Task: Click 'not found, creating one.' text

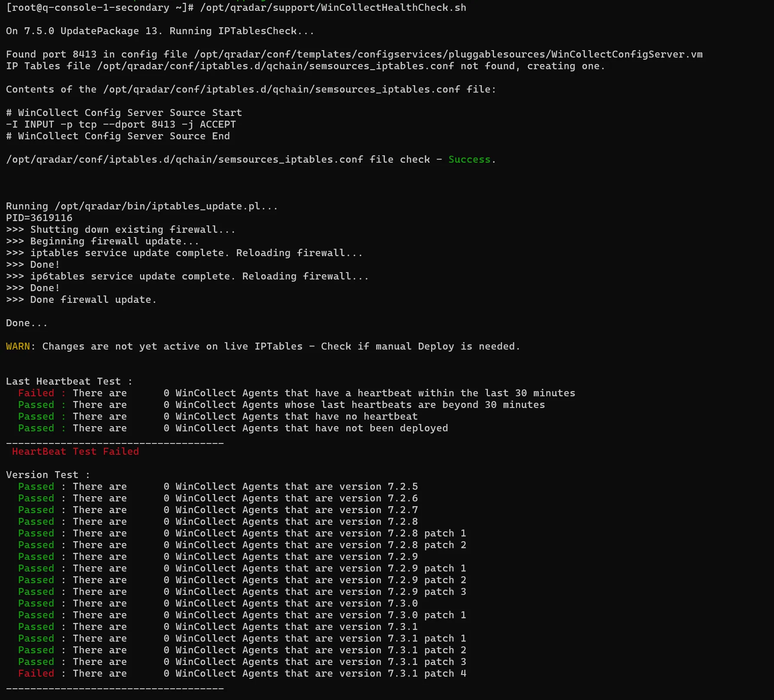Action: 532,66
